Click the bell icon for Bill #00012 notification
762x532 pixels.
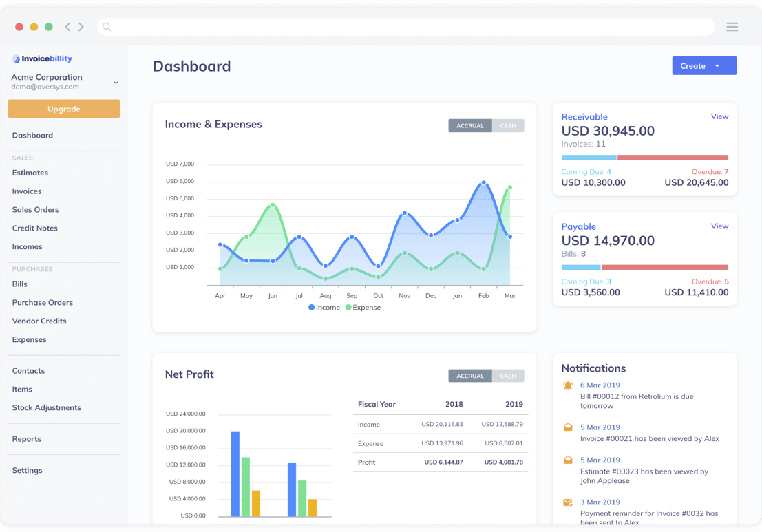pos(568,386)
